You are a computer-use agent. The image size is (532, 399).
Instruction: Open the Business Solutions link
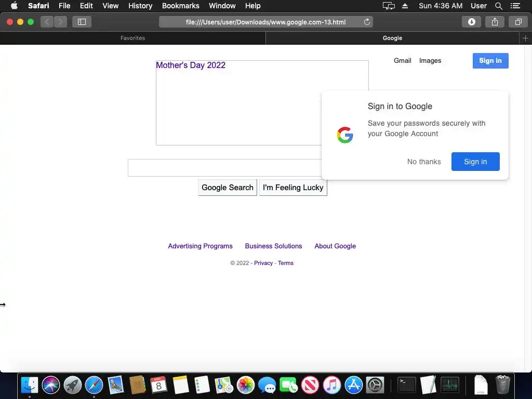coord(273,246)
